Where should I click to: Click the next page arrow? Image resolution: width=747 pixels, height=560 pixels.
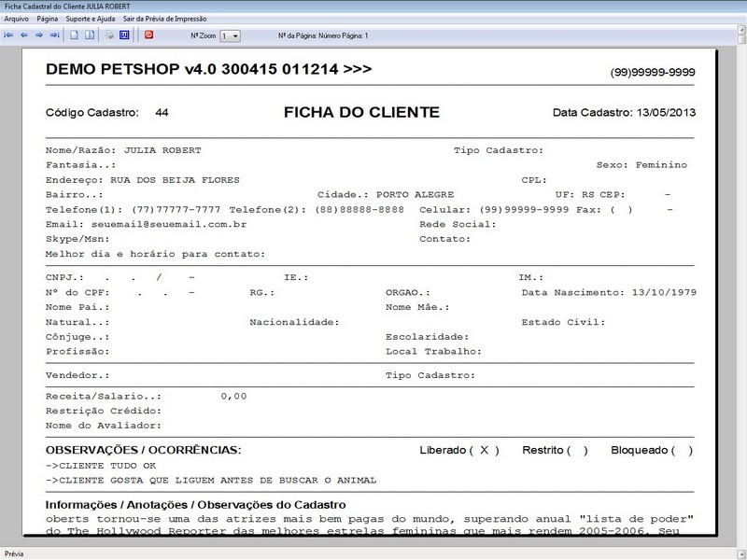[x=39, y=35]
